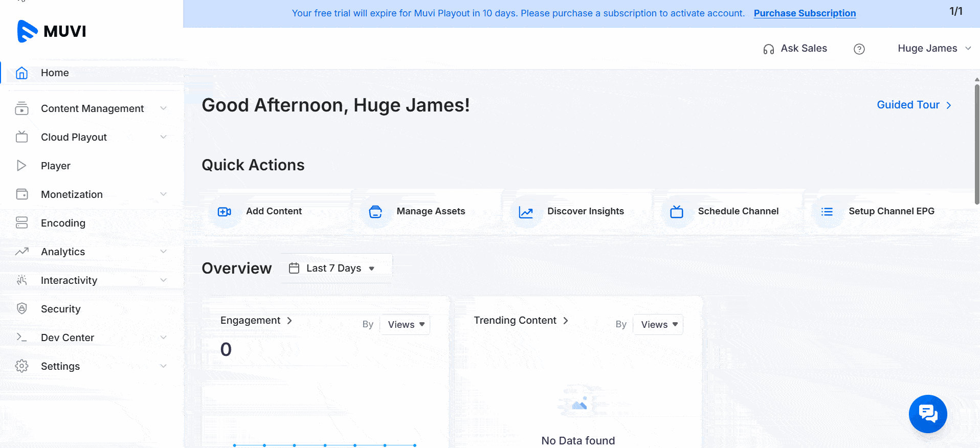
Task: Open the Encoding menu item
Action: (63, 223)
